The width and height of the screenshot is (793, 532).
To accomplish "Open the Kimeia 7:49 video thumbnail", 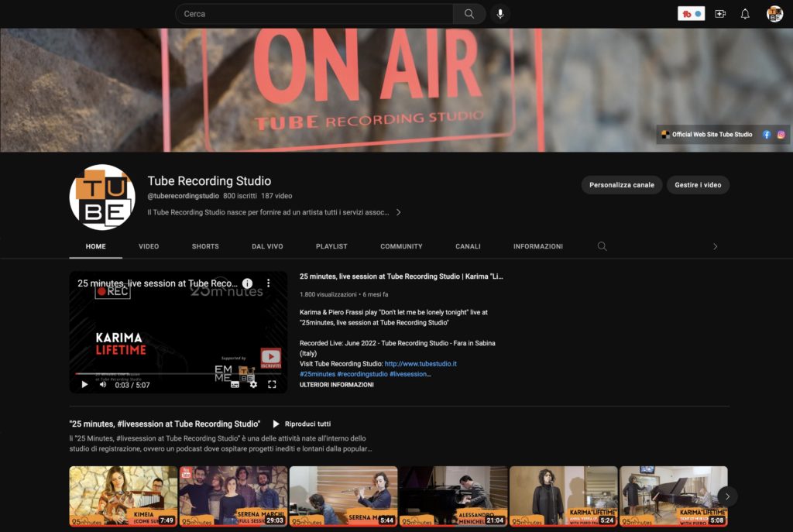I will point(123,496).
